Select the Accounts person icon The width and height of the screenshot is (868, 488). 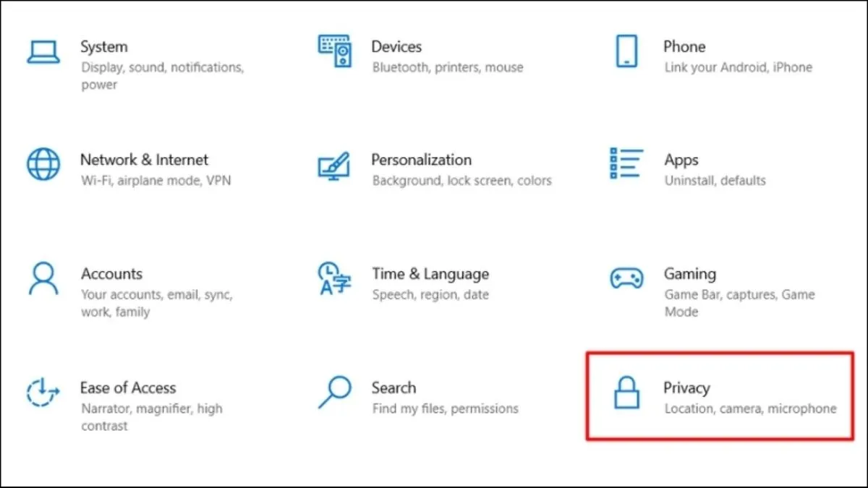(43, 278)
